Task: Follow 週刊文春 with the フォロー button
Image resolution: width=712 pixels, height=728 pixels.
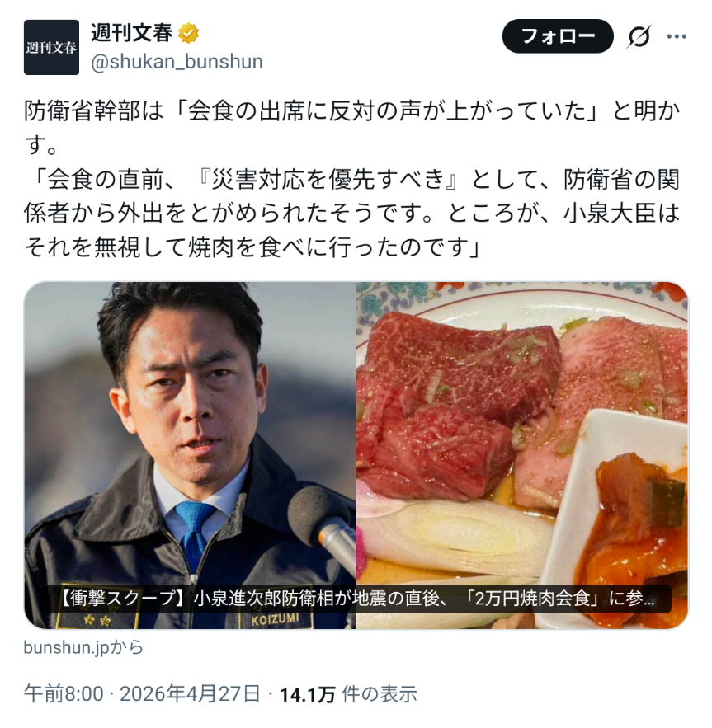Action: click(x=558, y=36)
